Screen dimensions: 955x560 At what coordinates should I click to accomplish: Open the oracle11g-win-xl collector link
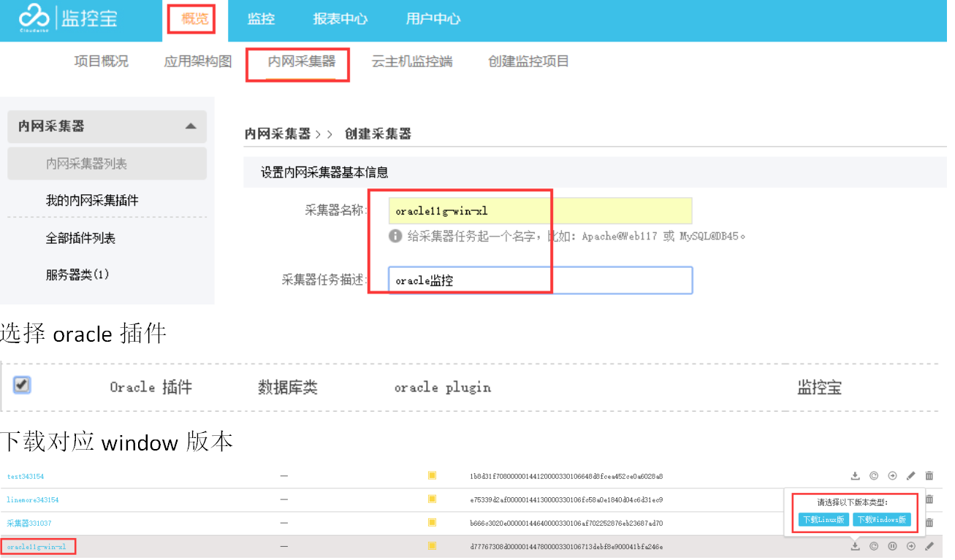pos(37,546)
